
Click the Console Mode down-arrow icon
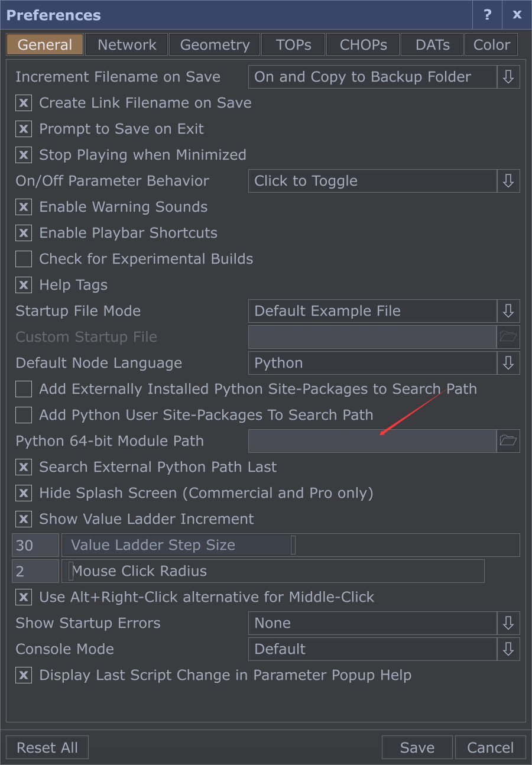coord(508,649)
